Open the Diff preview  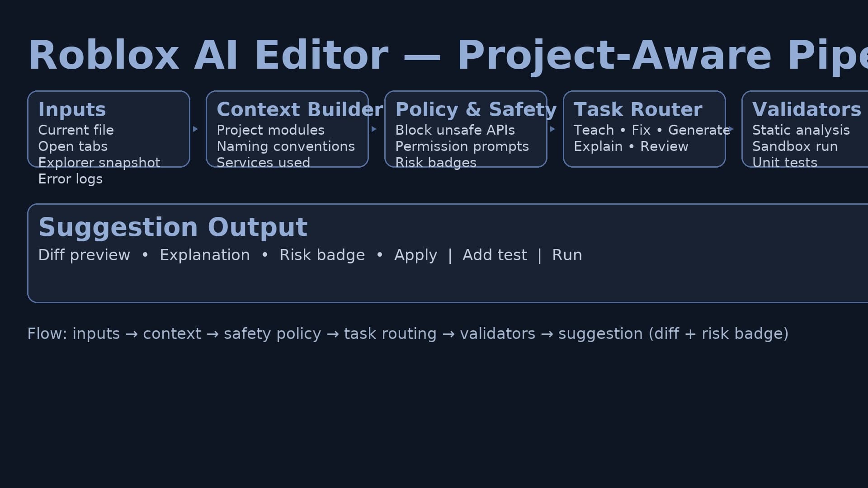pos(84,255)
